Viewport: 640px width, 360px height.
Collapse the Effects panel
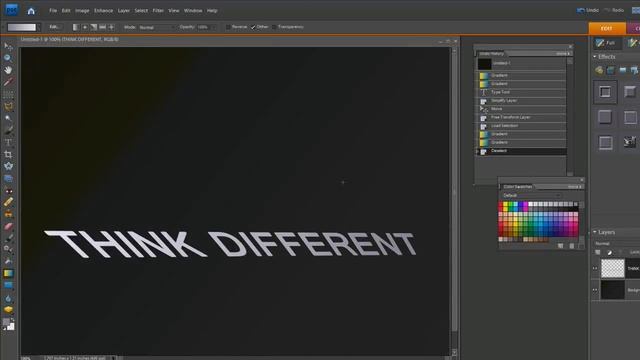[x=595, y=57]
